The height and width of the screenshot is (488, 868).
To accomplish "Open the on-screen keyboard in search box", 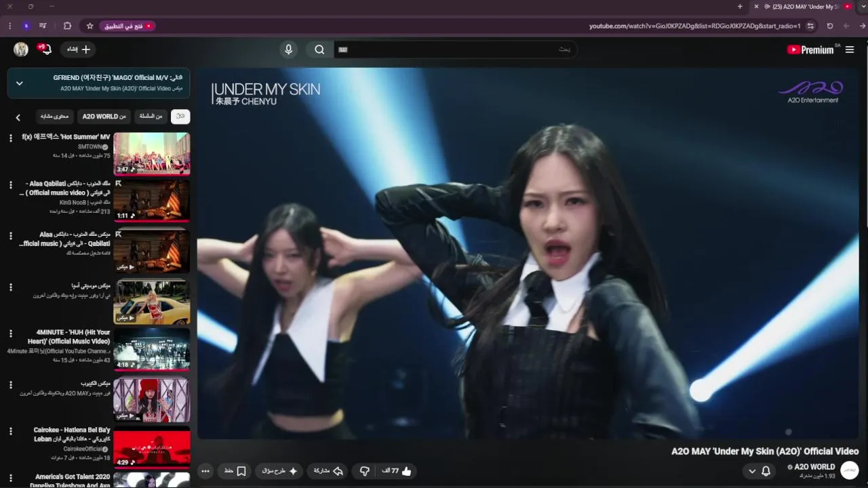I will coord(343,49).
